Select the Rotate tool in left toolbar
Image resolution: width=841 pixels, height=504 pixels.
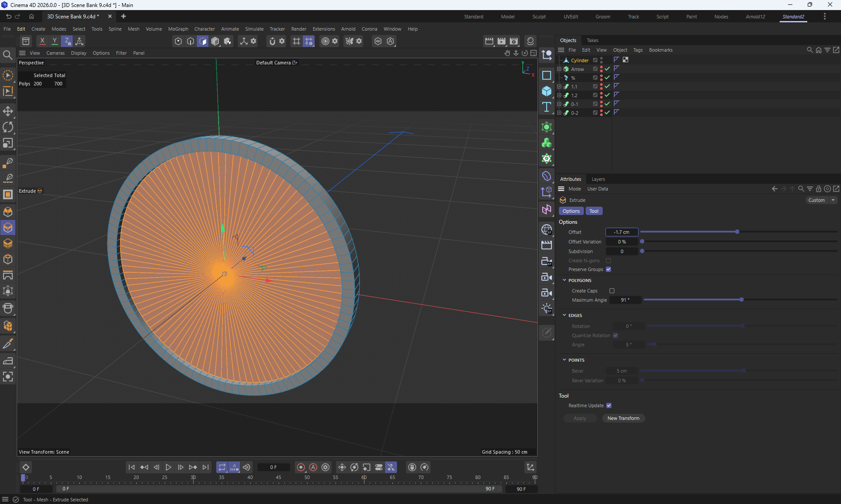8,127
